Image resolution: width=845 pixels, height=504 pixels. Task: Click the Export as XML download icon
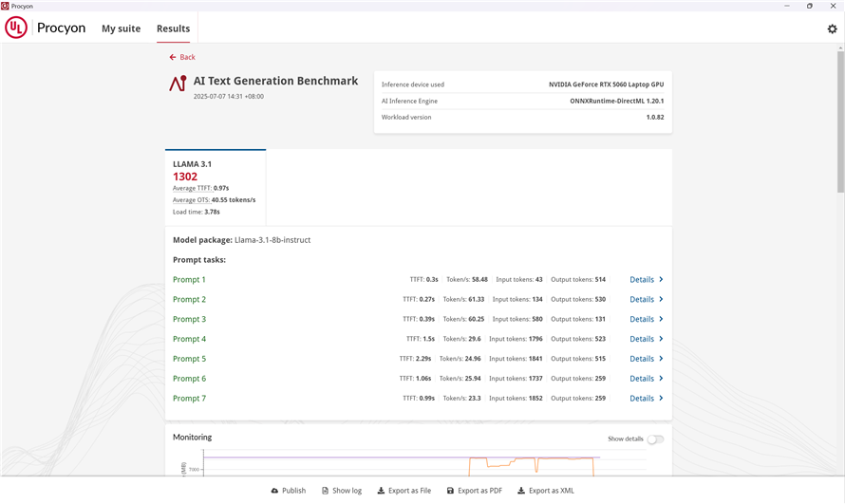click(x=521, y=491)
